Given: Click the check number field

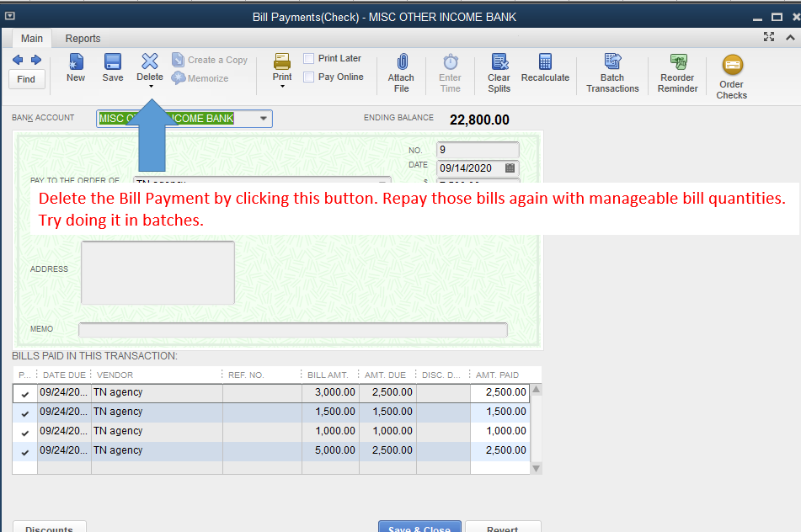Looking at the screenshot, I should [478, 150].
